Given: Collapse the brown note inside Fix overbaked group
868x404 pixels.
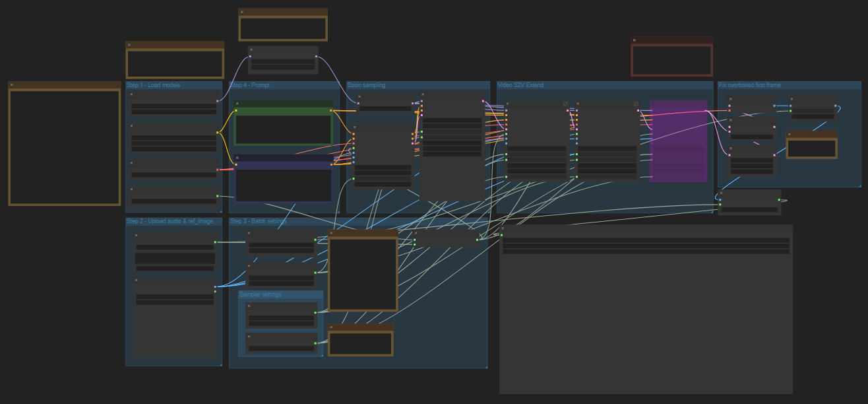Looking at the screenshot, I should pyautogui.click(x=790, y=134).
